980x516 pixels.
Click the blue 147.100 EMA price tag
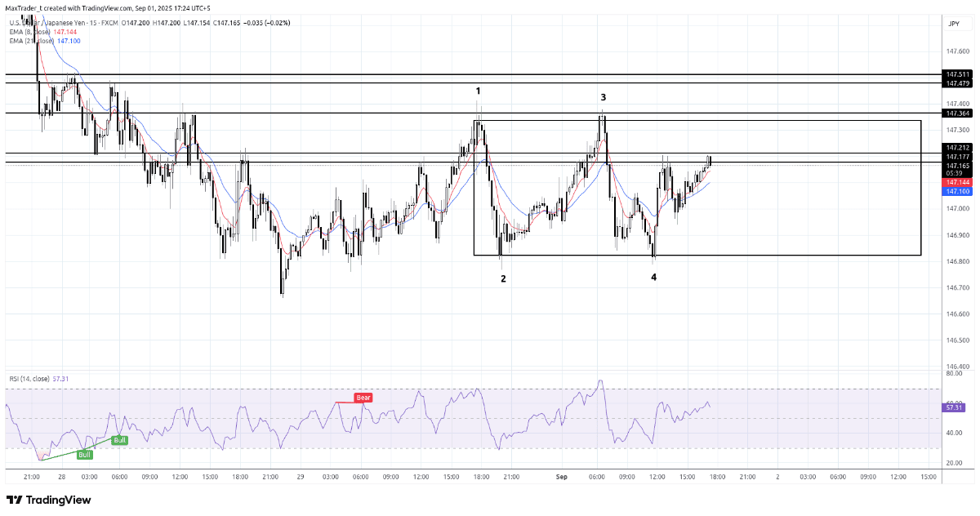point(958,191)
